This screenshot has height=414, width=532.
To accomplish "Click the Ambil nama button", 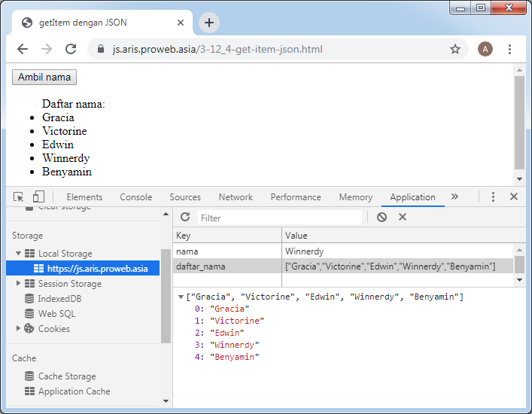I will (x=44, y=77).
